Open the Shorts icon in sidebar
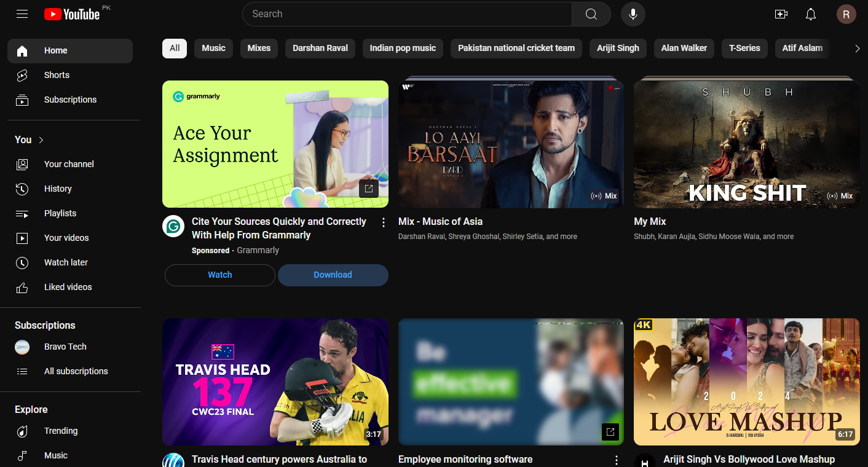Viewport: 868px width, 467px height. (22, 76)
